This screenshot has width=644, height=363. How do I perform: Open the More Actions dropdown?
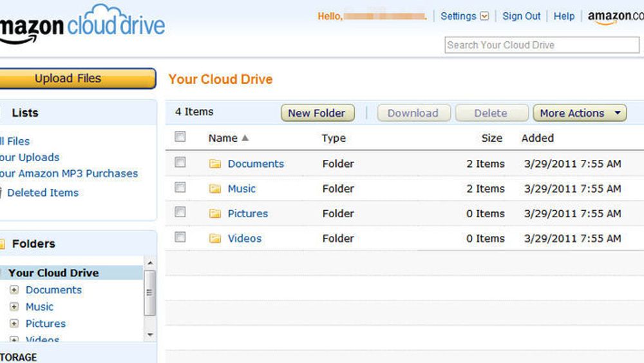(x=580, y=113)
